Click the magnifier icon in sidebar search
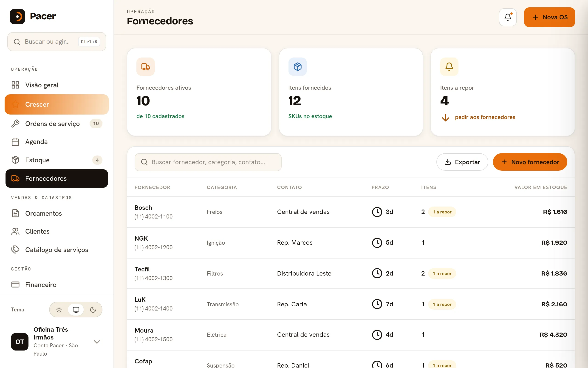The image size is (588, 368). tap(17, 42)
